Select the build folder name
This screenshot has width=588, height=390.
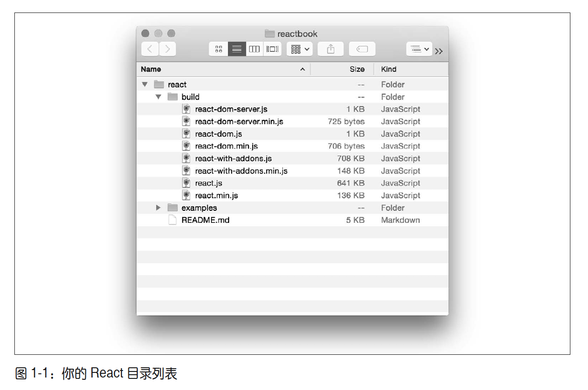coord(191,97)
